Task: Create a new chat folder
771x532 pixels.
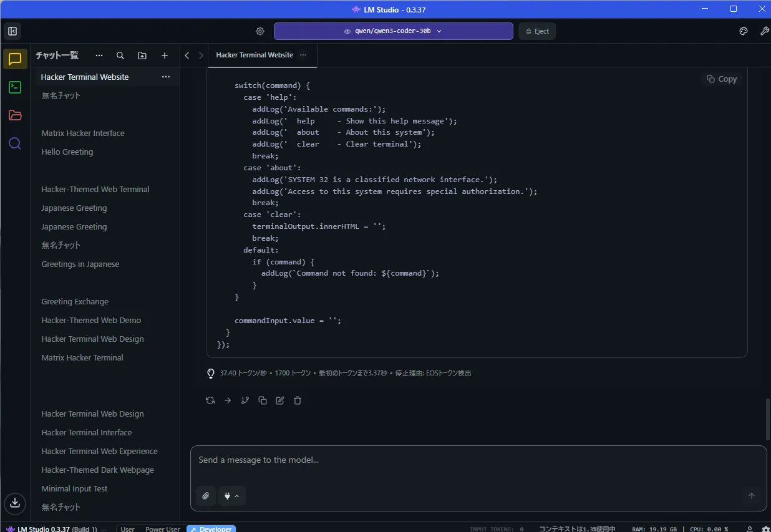Action: click(142, 56)
